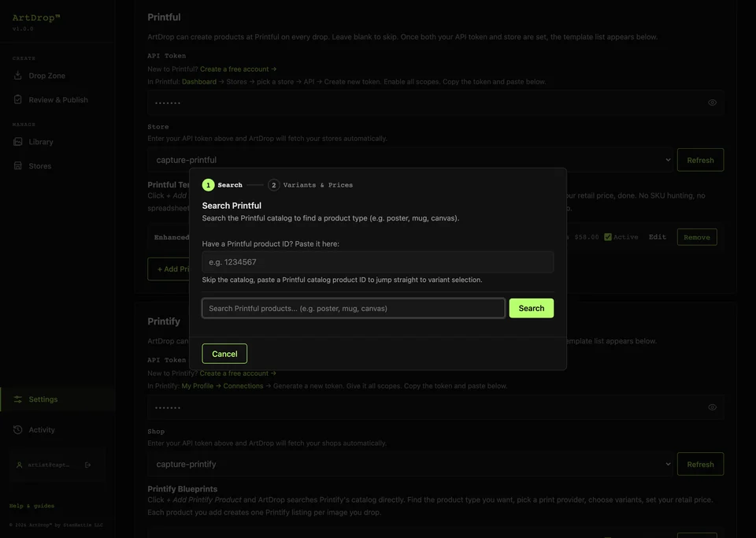Open the Printful Dashboard link
Viewport: 756px width, 538px height.
[199, 81]
